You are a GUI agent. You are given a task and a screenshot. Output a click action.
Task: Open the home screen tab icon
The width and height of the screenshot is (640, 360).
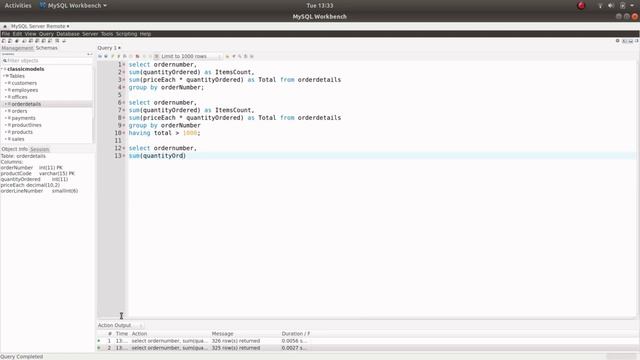[x=5, y=26]
